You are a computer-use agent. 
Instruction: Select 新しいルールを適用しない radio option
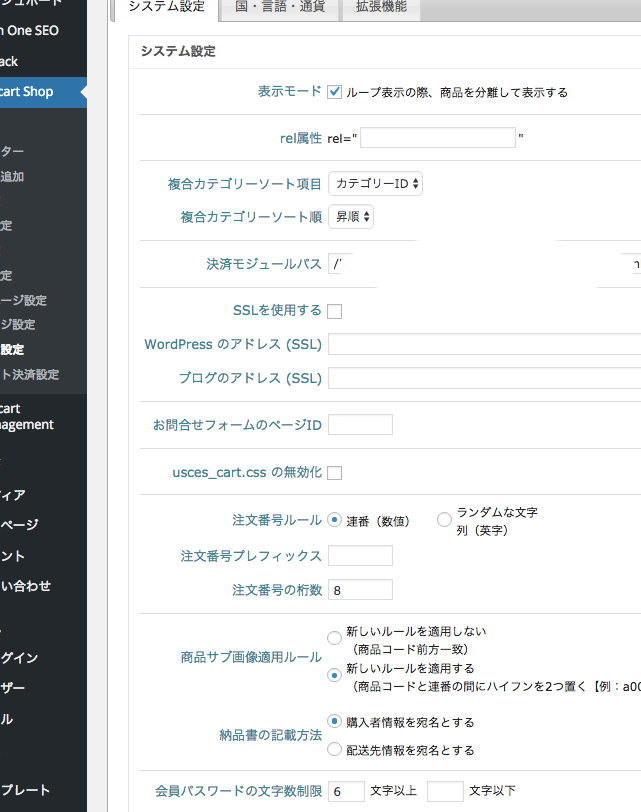click(x=334, y=638)
